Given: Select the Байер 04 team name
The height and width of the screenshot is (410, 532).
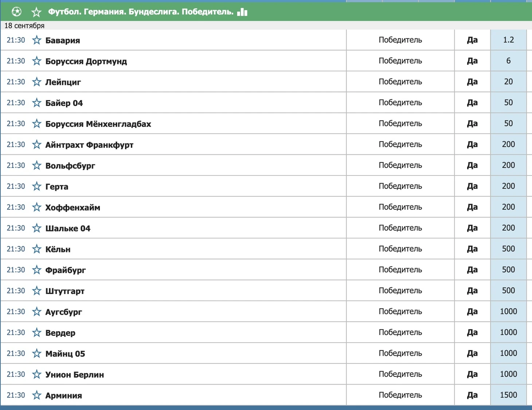Looking at the screenshot, I should pyautogui.click(x=64, y=103).
